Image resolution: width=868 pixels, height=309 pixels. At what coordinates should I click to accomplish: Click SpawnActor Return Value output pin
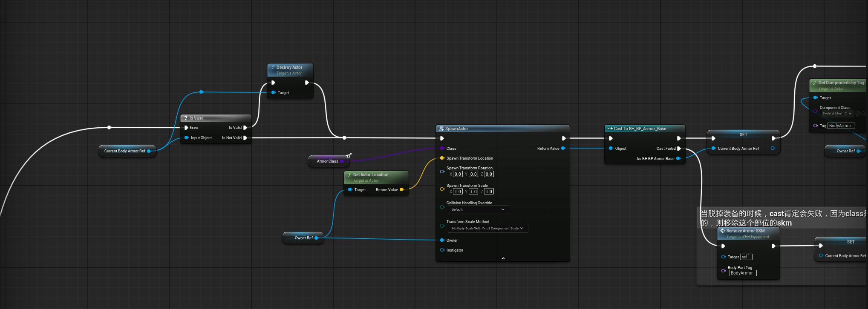coord(563,148)
